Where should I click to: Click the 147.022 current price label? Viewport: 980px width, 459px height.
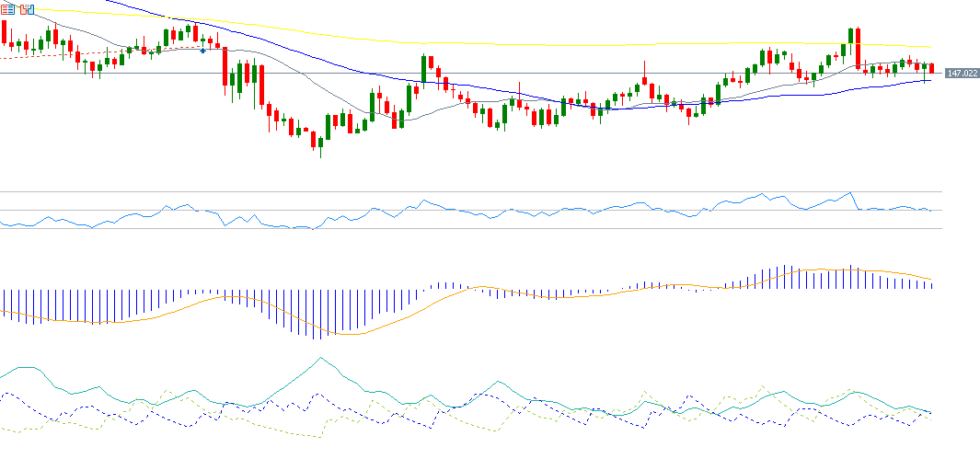(962, 73)
